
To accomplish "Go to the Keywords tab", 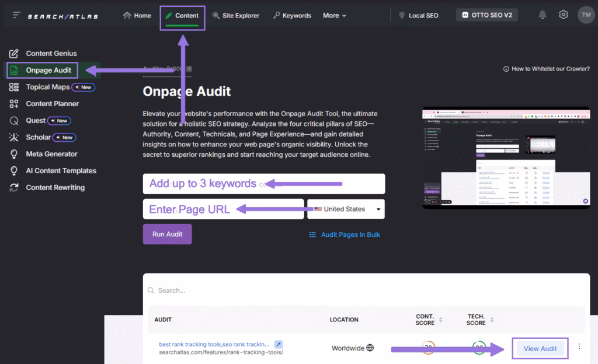I will [292, 16].
